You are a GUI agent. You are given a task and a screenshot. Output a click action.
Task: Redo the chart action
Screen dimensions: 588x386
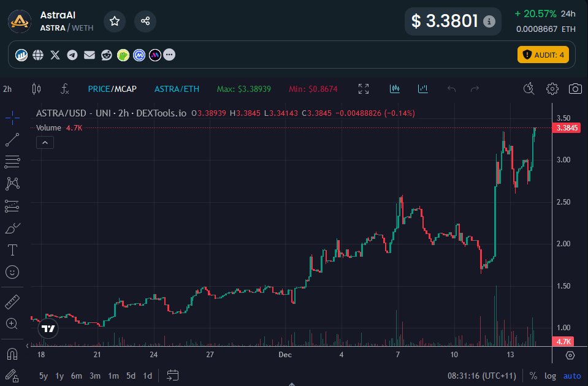click(x=475, y=89)
